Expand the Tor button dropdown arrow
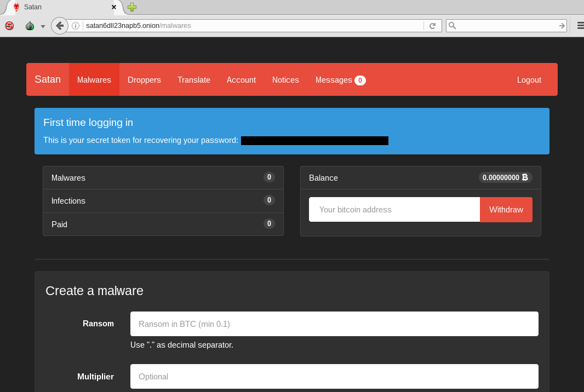584x392 pixels. click(x=43, y=26)
